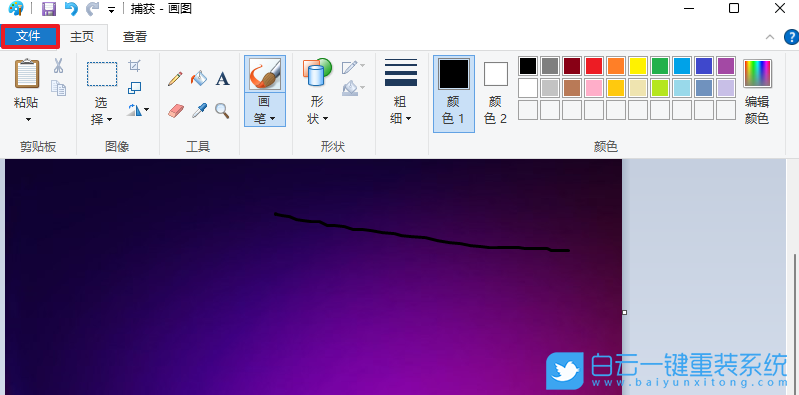This screenshot has height=395, width=799.
Task: Click the Redo arrow icon
Action: (92, 9)
